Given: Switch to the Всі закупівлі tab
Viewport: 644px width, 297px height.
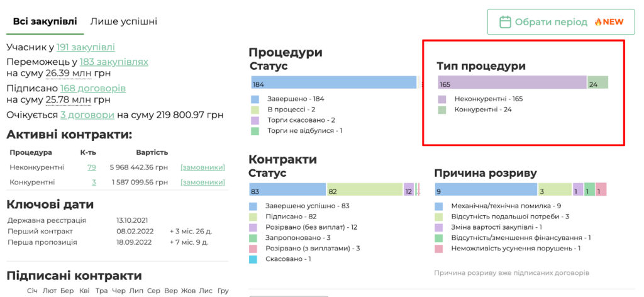Looking at the screenshot, I should [x=43, y=21].
